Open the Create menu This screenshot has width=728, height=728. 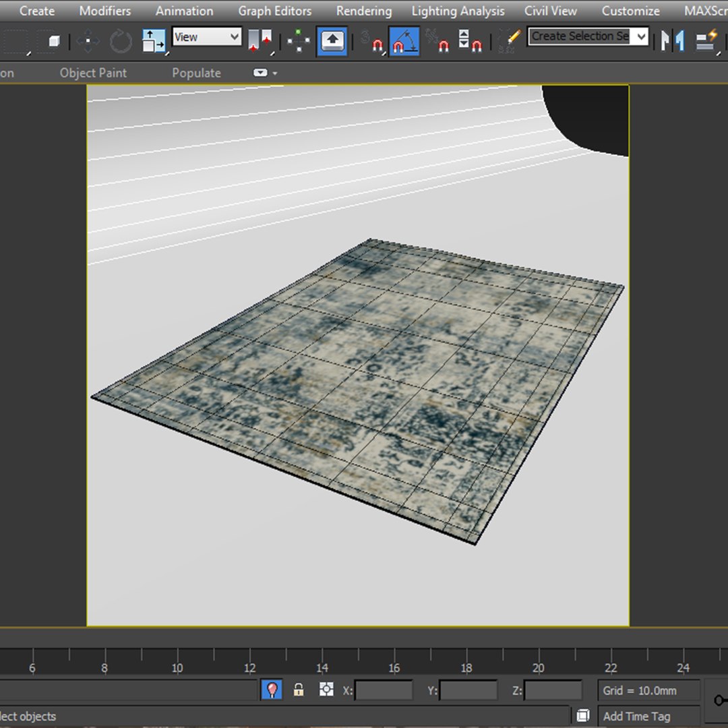tap(36, 11)
